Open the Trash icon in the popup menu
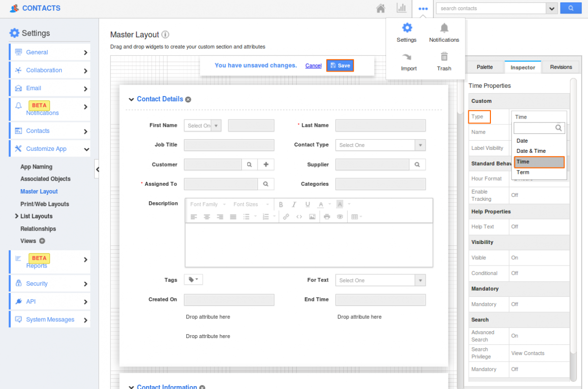Image resolution: width=588 pixels, height=389 pixels. (444, 57)
